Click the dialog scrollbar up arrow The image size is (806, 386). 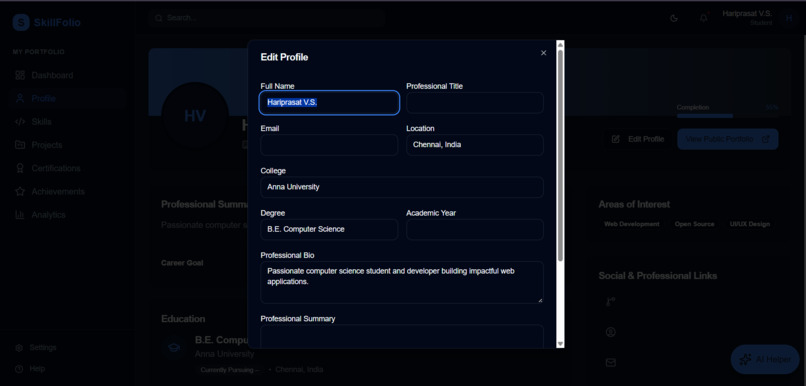560,45
